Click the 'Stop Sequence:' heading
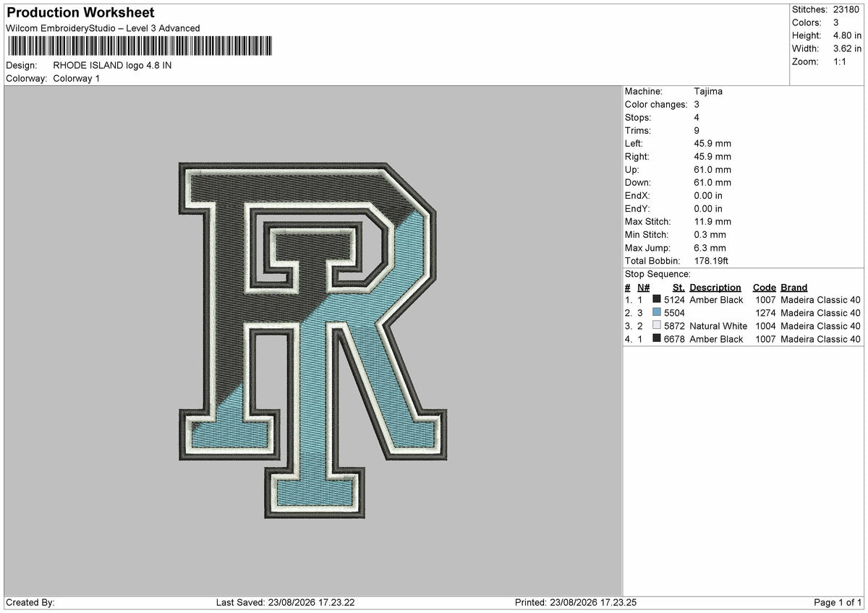 (x=658, y=274)
